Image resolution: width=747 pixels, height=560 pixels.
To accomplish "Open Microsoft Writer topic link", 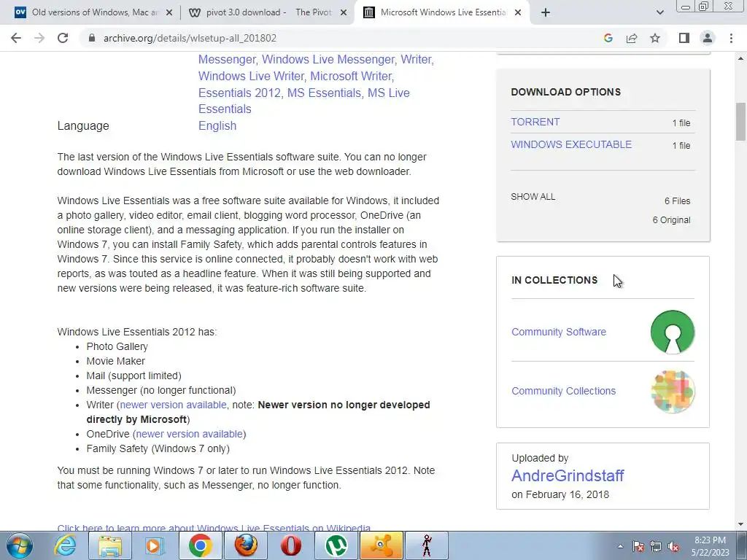I will pyautogui.click(x=351, y=76).
